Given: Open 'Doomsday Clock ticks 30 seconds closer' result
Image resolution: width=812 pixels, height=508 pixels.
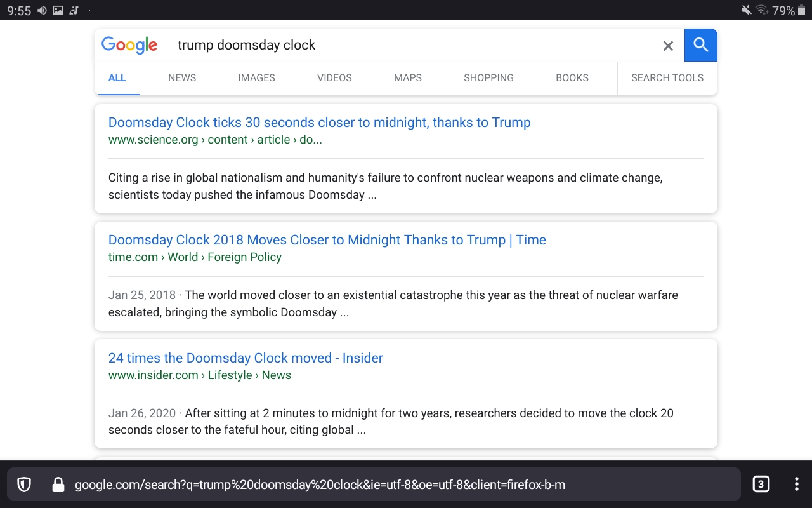Looking at the screenshot, I should [320, 123].
